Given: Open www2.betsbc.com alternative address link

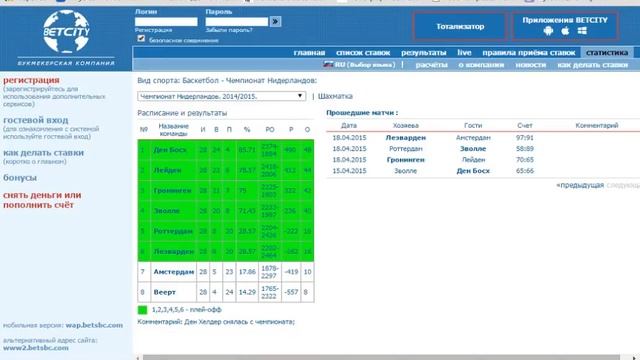Looking at the screenshot, I should [x=36, y=348].
